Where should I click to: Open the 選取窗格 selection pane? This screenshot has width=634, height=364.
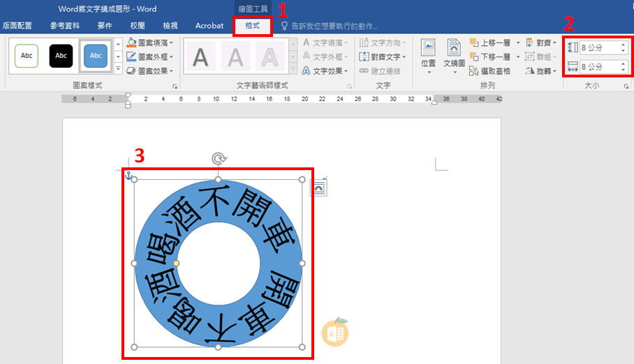pos(490,71)
